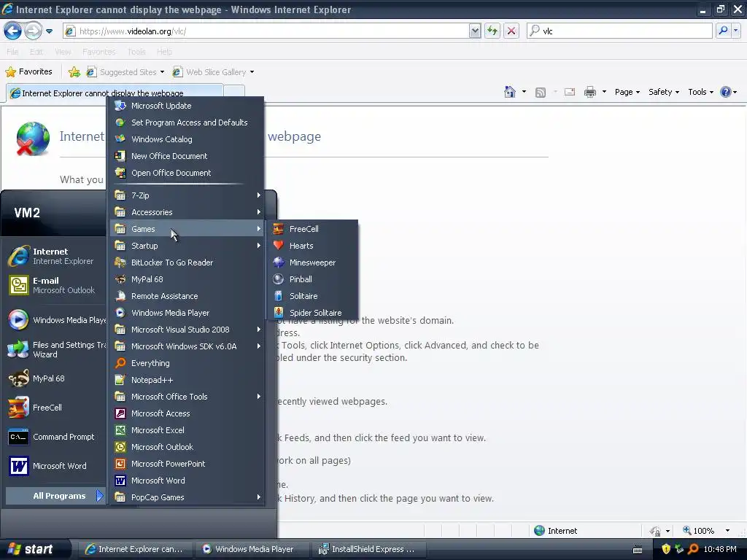Click the FreeCell icon in Start menu left pane
This screenshot has width=747, height=560.
click(x=18, y=408)
